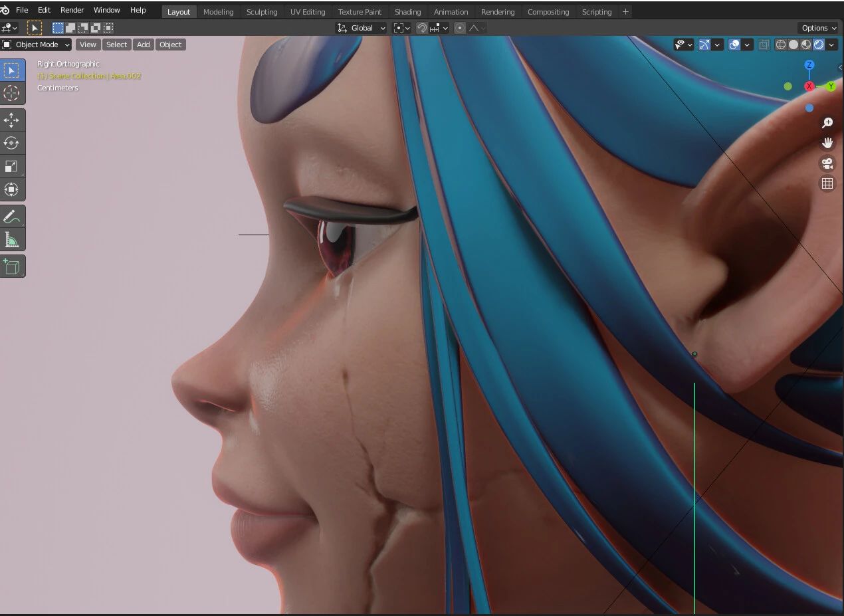844x616 pixels.
Task: Select the Transform tool
Action: coord(12,189)
